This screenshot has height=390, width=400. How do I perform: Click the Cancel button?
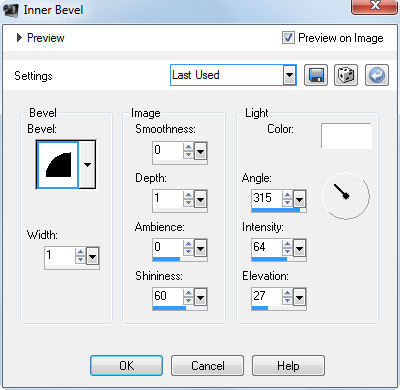tap(207, 366)
